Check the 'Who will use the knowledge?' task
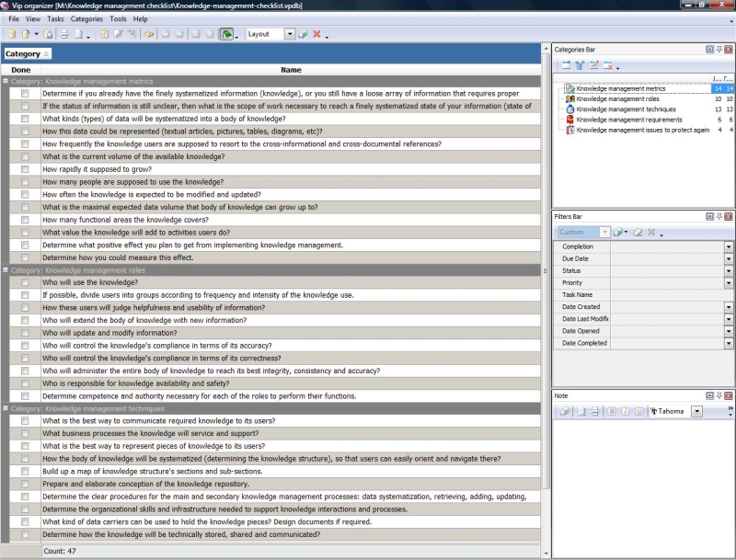 [x=26, y=283]
